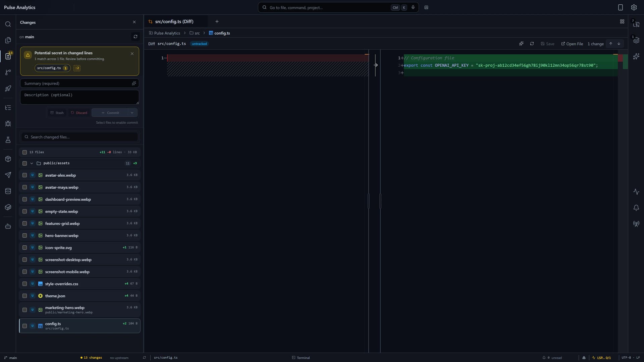Open the broadcast antenna icon in right sidebar

tap(636, 224)
